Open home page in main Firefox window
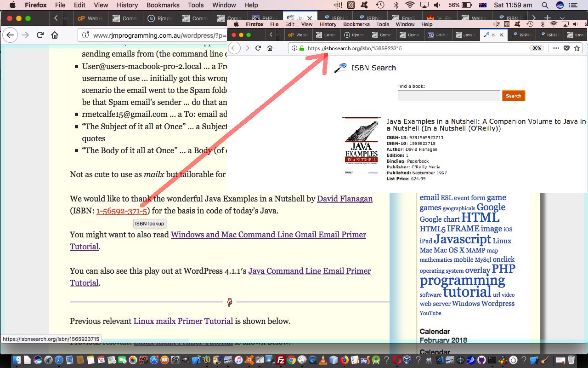This screenshot has width=588, height=368. point(55,35)
